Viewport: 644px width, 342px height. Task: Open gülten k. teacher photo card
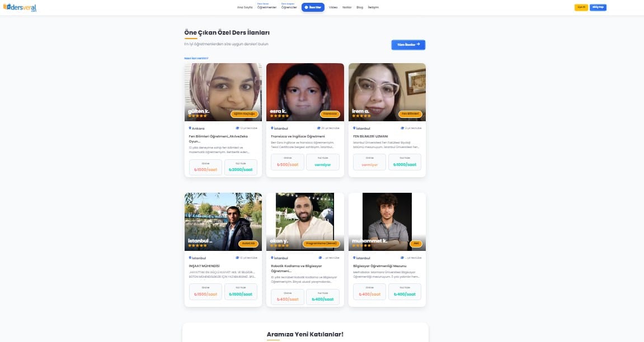[223, 92]
